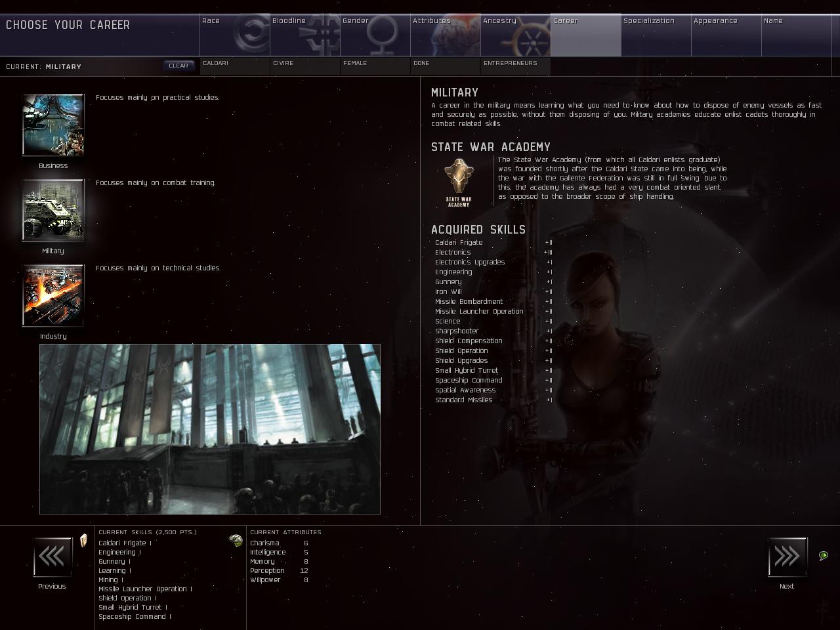
Task: Click the FEMALE gender summary label
Action: pyautogui.click(x=355, y=63)
